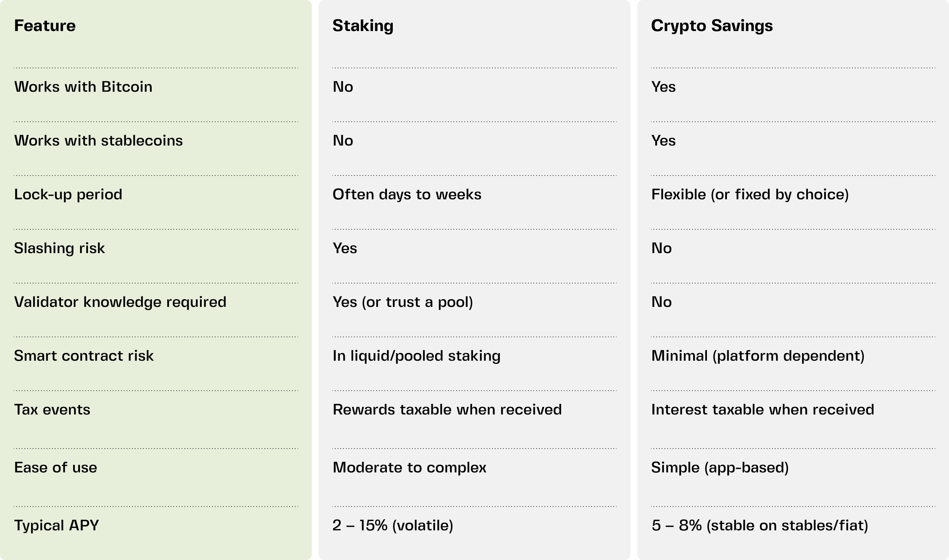The height and width of the screenshot is (560, 949).
Task: Select the "Works with Bitcoin" row label
Action: [x=83, y=87]
